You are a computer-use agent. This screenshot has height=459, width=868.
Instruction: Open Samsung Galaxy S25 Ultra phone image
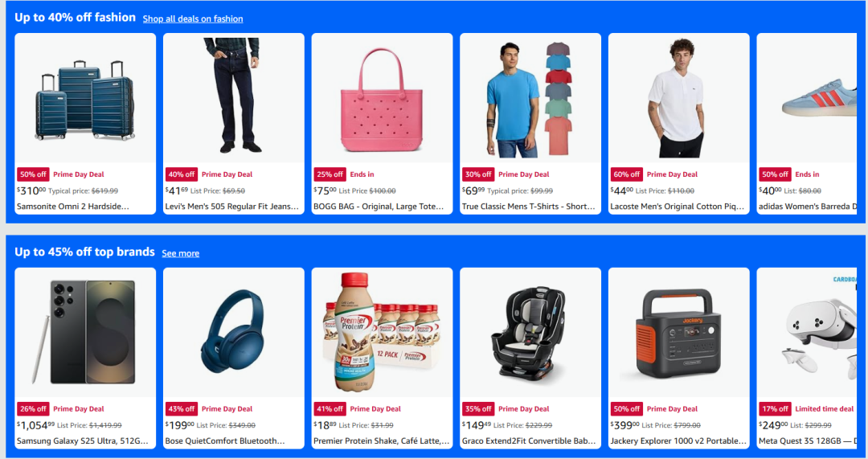click(85, 332)
